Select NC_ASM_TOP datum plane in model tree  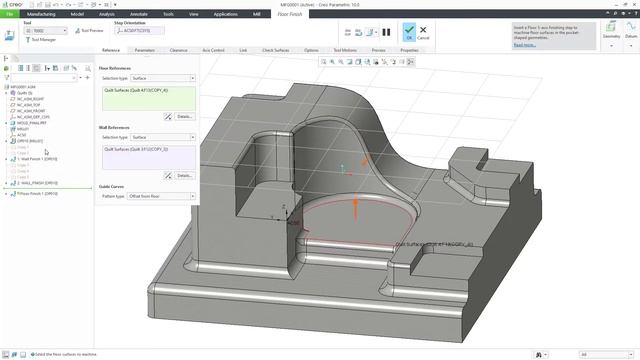pos(29,105)
